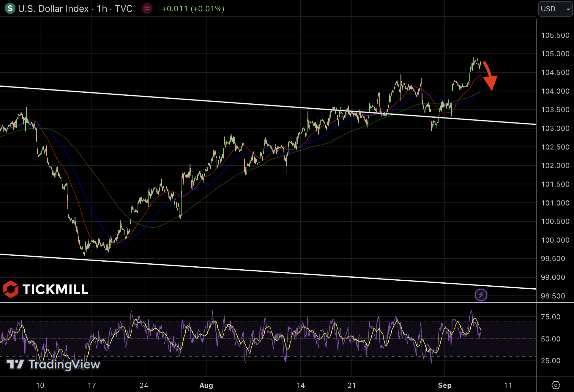The image size is (574, 392).
Task: Open chart settings gear icon
Action: [x=556, y=385]
